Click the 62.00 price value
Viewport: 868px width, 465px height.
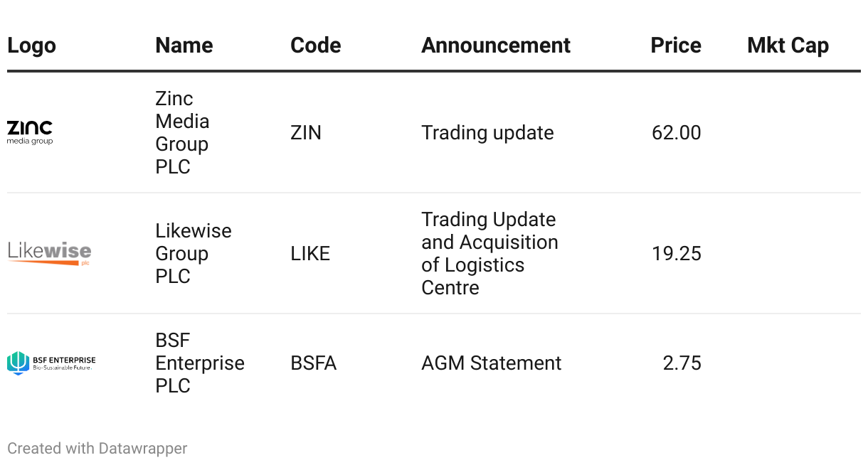click(x=676, y=133)
